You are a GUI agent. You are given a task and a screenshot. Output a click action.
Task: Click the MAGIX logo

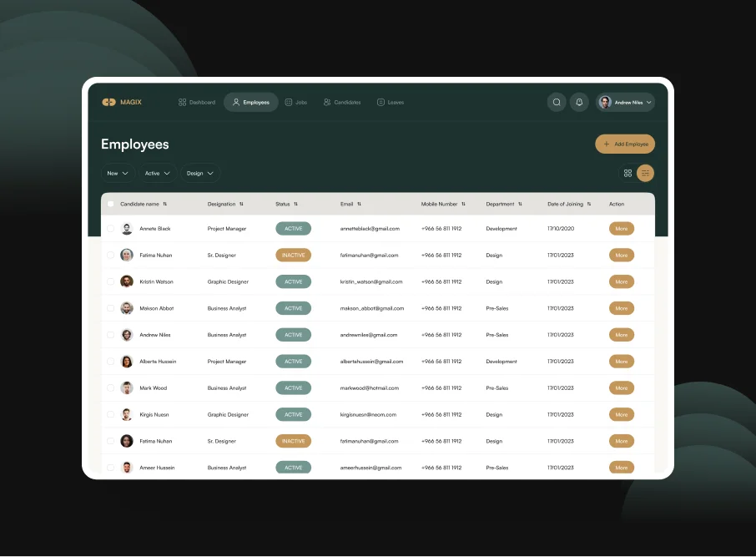pyautogui.click(x=121, y=102)
